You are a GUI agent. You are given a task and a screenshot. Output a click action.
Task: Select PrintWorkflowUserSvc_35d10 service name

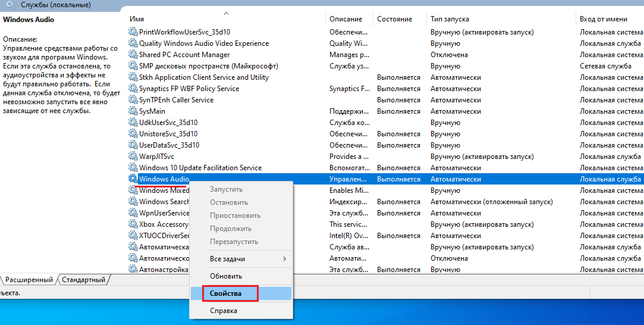184,32
